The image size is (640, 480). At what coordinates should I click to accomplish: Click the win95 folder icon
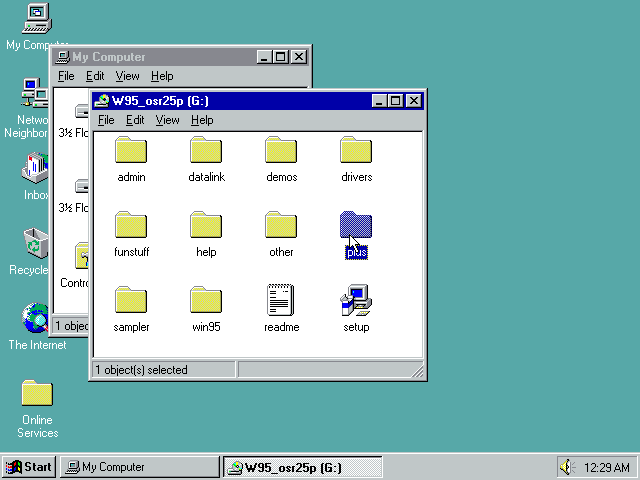coord(206,301)
